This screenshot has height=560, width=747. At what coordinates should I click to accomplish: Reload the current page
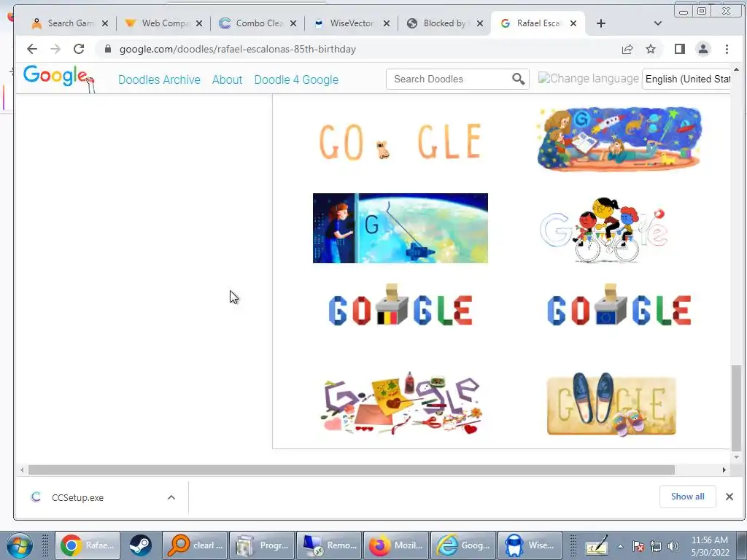tap(79, 49)
